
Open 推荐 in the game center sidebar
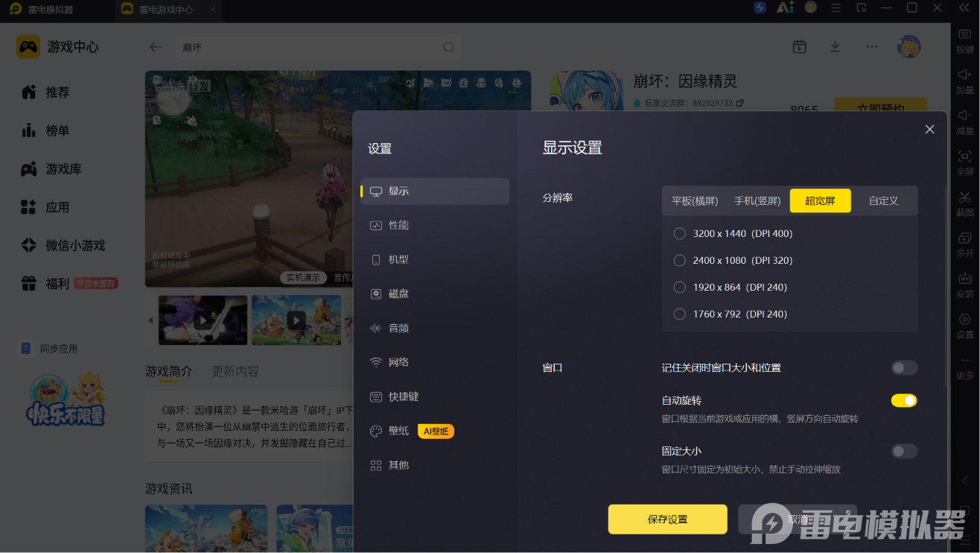(57, 92)
